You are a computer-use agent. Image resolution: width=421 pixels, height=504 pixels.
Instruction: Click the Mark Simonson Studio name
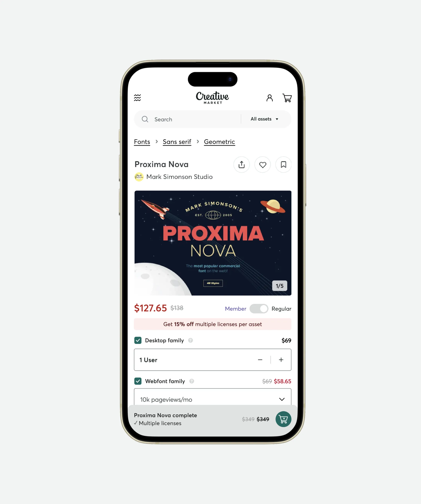click(179, 176)
